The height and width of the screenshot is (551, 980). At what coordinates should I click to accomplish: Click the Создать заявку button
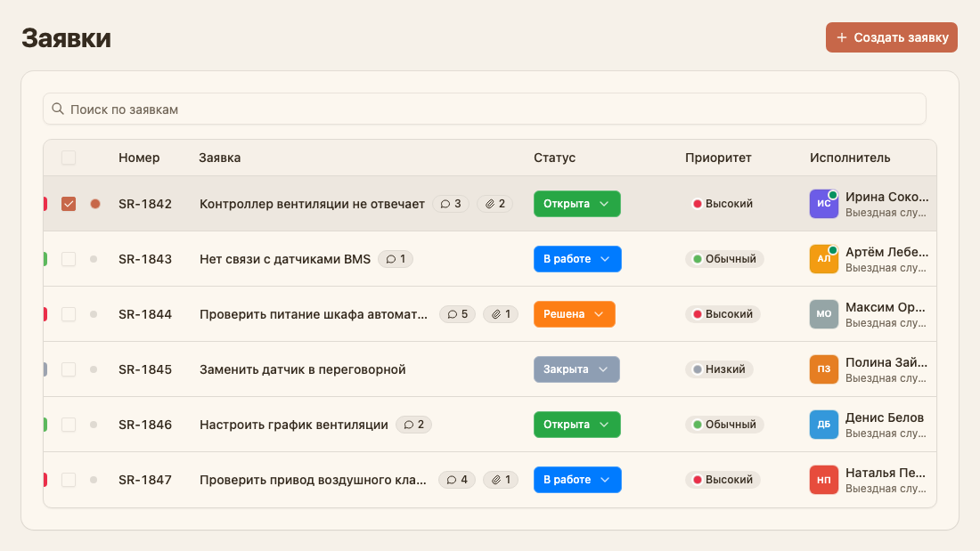pyautogui.click(x=891, y=37)
